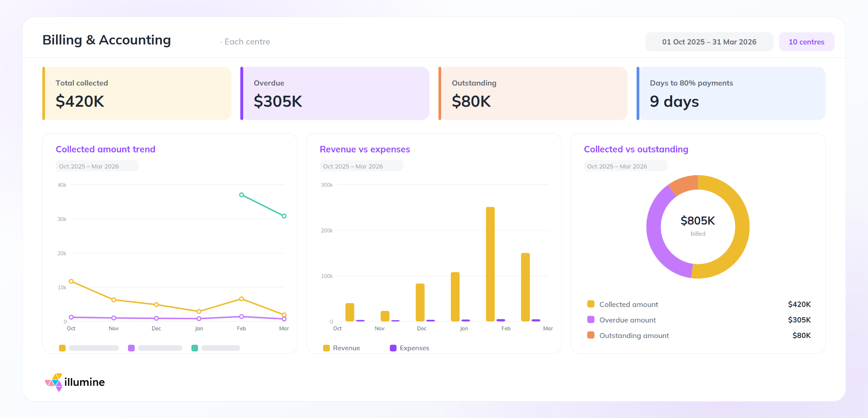
Task: Select the Outstanding amount legend row
Action: pos(699,335)
